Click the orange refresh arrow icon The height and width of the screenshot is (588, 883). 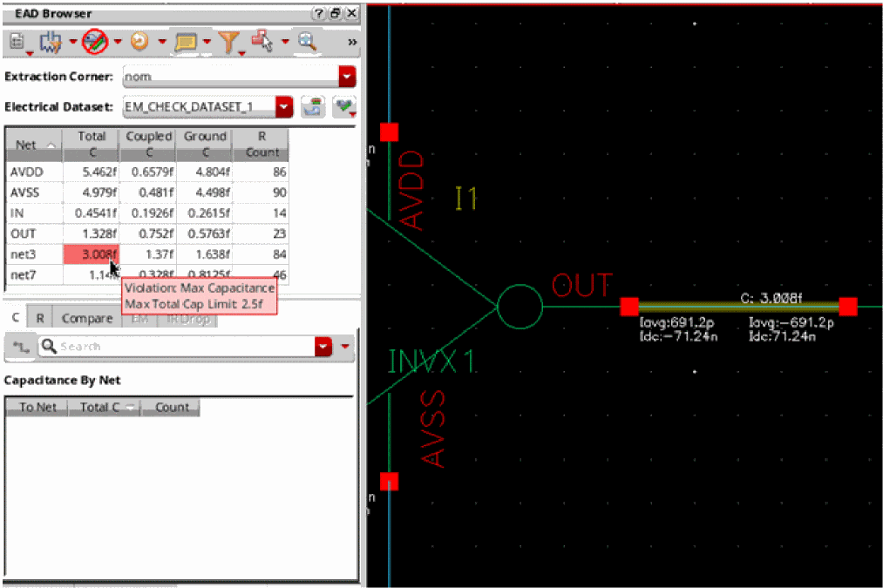tap(139, 41)
